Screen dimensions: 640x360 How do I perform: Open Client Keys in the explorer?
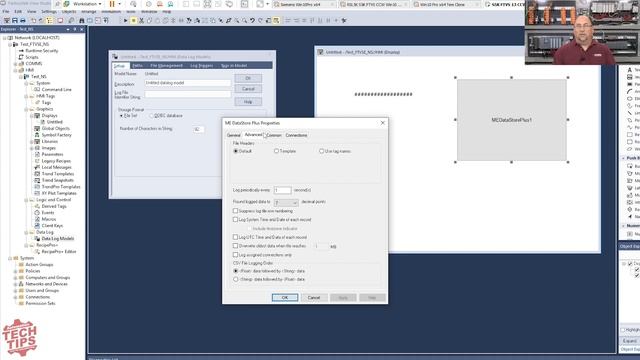pyautogui.click(x=52, y=225)
